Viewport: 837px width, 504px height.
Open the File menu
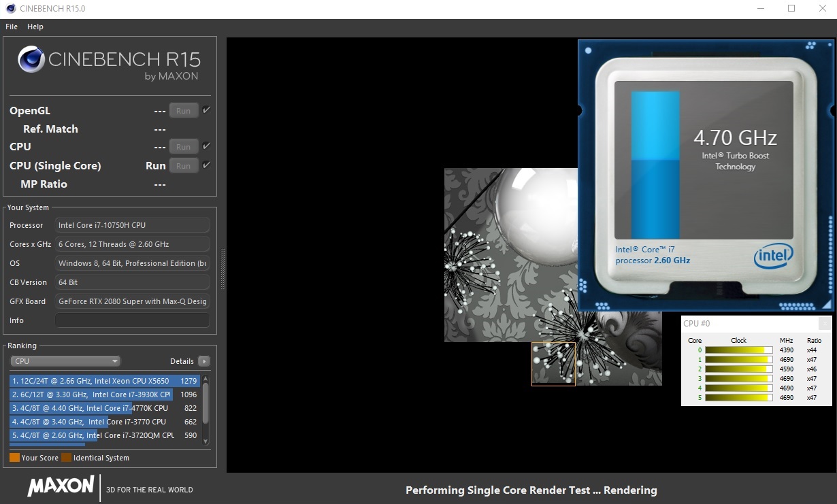tap(12, 27)
